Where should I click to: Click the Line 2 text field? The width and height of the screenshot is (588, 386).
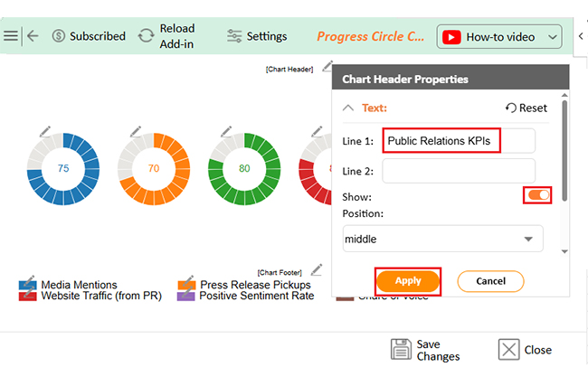click(x=459, y=171)
